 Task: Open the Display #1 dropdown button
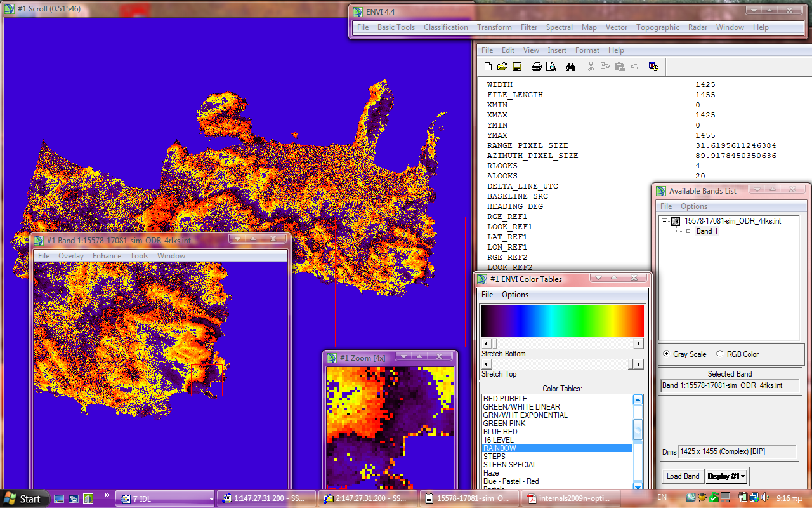[727, 476]
